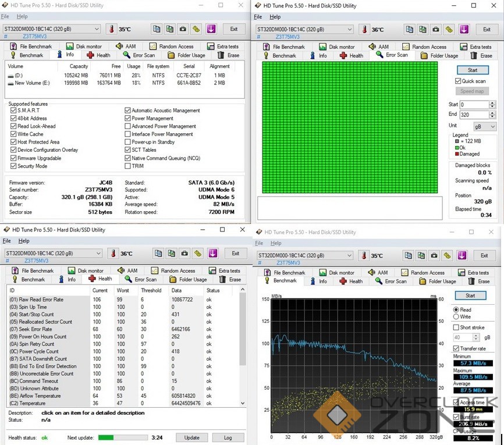Disable the Quick scan checkbox

pos(458,81)
